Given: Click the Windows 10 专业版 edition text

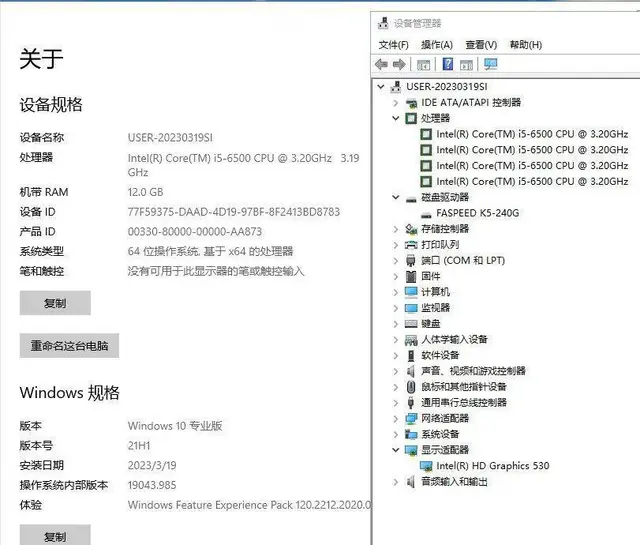Looking at the screenshot, I should coord(175,426).
